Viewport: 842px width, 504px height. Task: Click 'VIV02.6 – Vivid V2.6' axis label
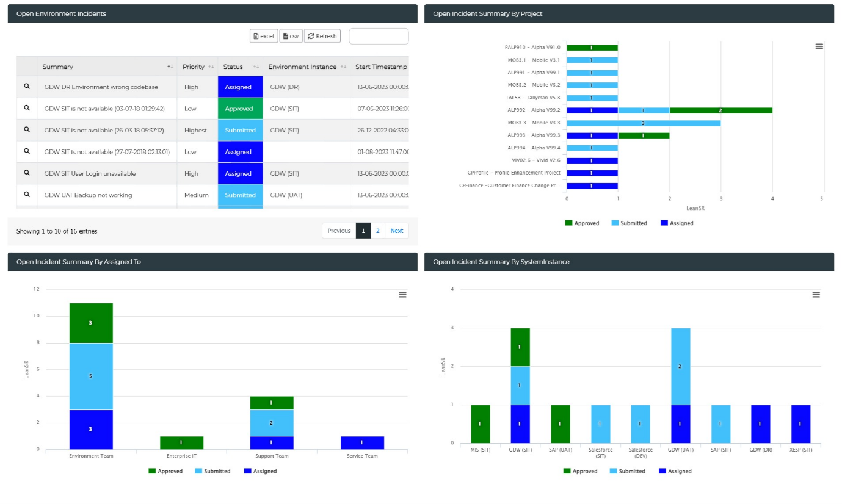[x=536, y=160]
